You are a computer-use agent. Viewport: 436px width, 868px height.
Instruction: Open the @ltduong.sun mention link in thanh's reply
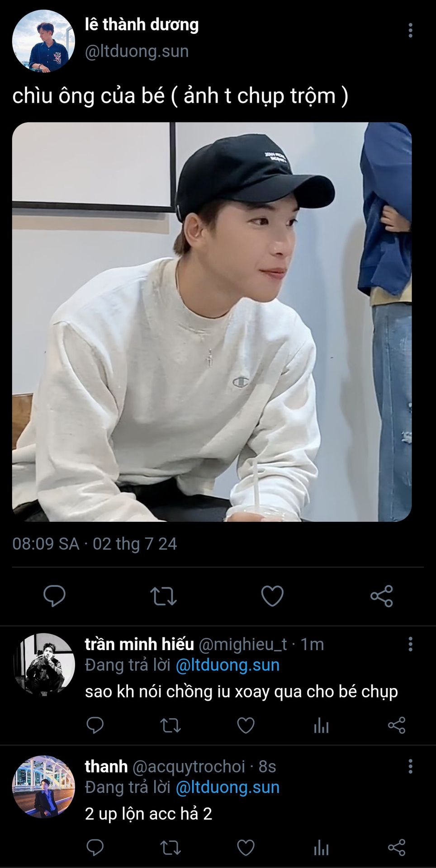227,787
